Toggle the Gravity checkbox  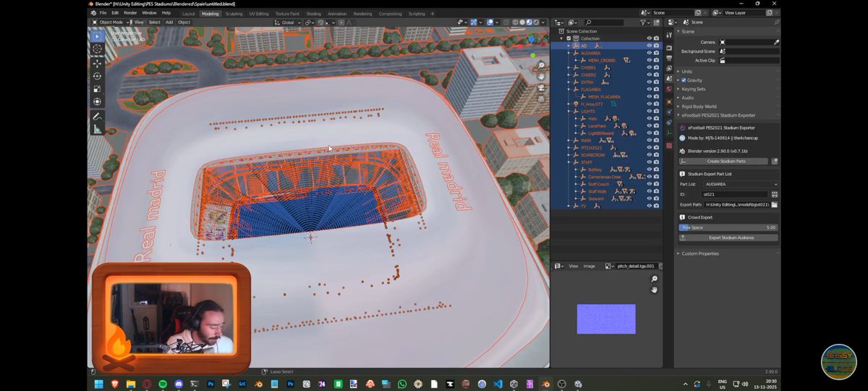684,80
